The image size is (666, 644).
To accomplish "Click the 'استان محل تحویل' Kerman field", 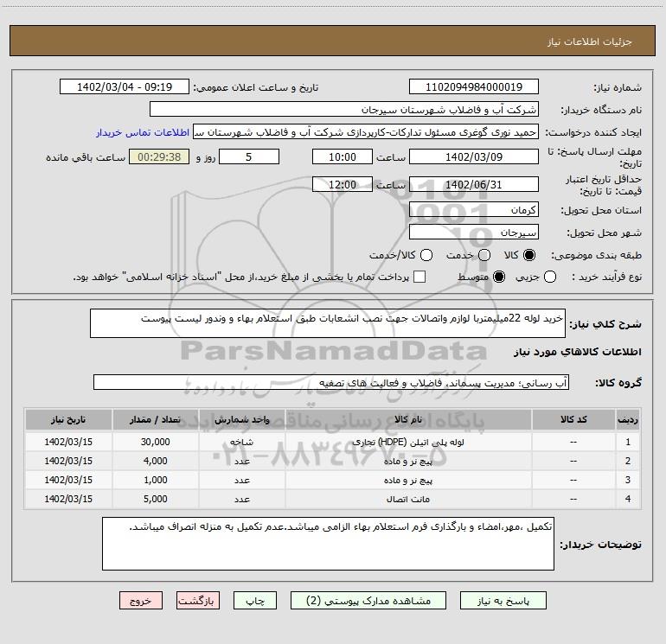I will click(472, 210).
